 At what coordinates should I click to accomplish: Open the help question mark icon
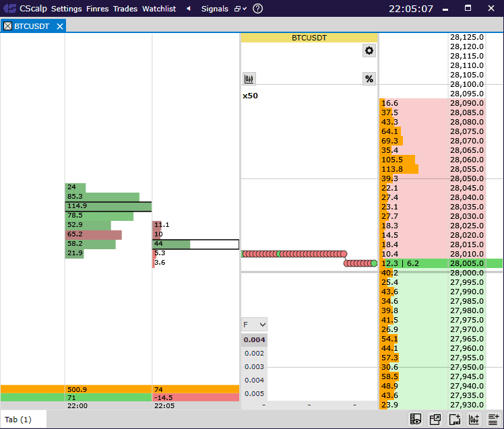tap(258, 9)
